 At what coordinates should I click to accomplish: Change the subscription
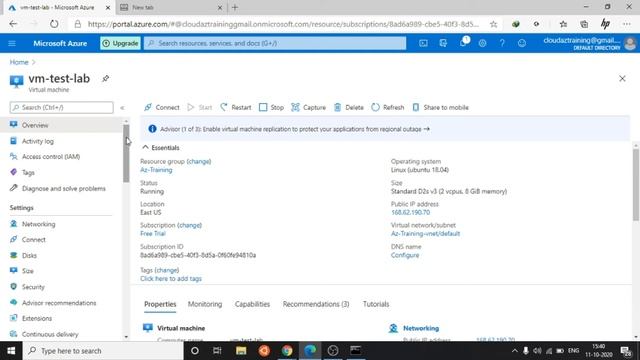tap(189, 225)
